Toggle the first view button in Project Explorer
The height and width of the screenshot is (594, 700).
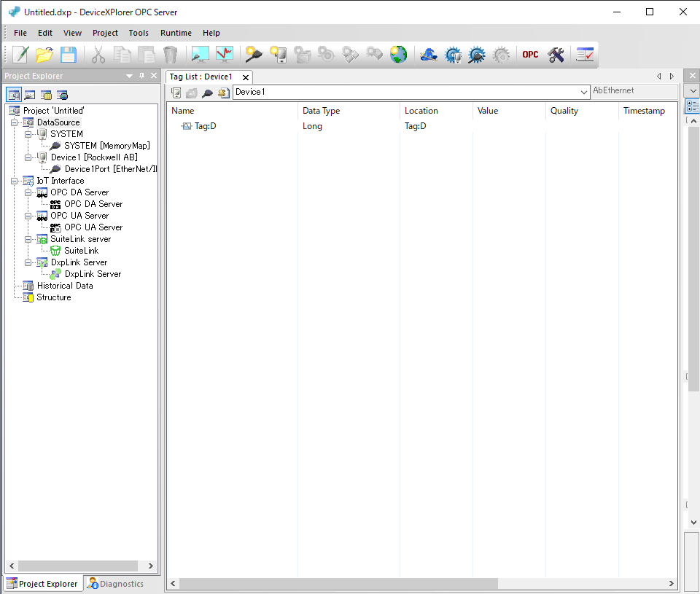[x=13, y=95]
